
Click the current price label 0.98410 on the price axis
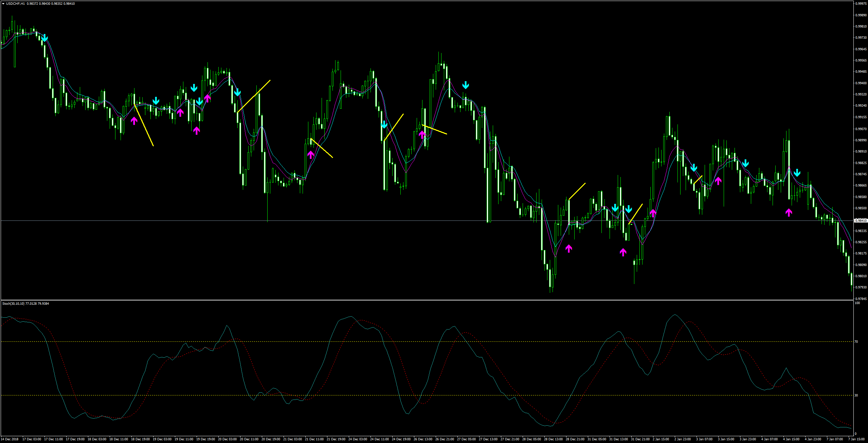coord(861,221)
